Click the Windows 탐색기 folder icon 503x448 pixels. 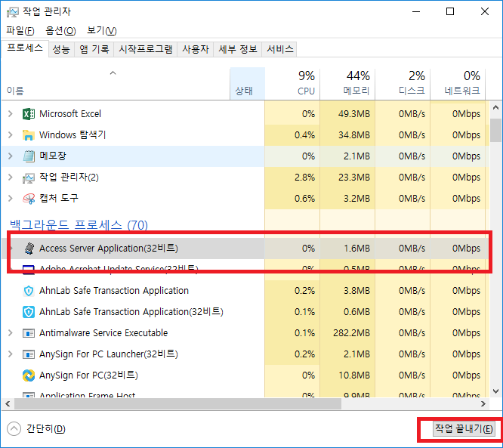pos(29,135)
